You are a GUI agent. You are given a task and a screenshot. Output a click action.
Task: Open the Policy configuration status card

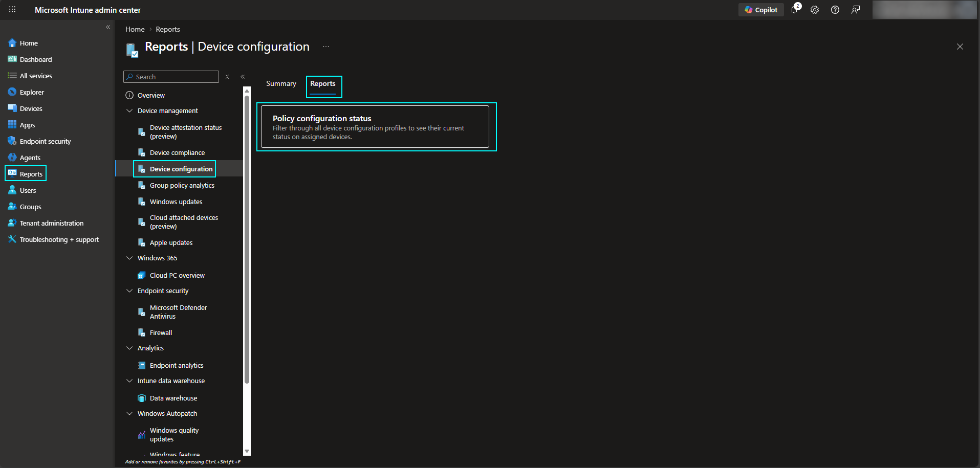[375, 127]
